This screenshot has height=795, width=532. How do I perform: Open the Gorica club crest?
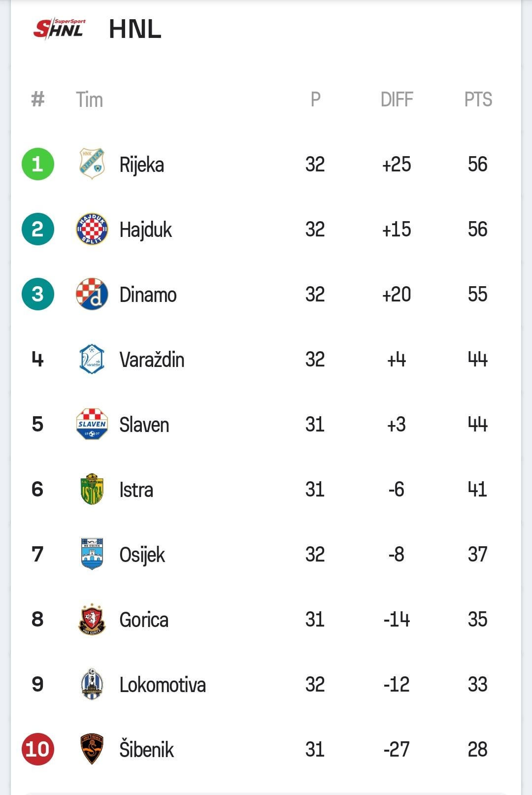click(92, 619)
